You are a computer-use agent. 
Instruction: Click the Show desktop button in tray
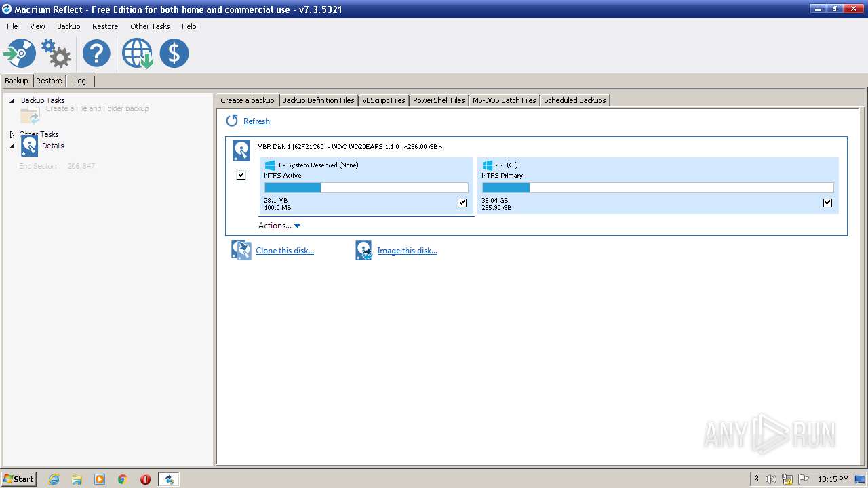pos(861,479)
